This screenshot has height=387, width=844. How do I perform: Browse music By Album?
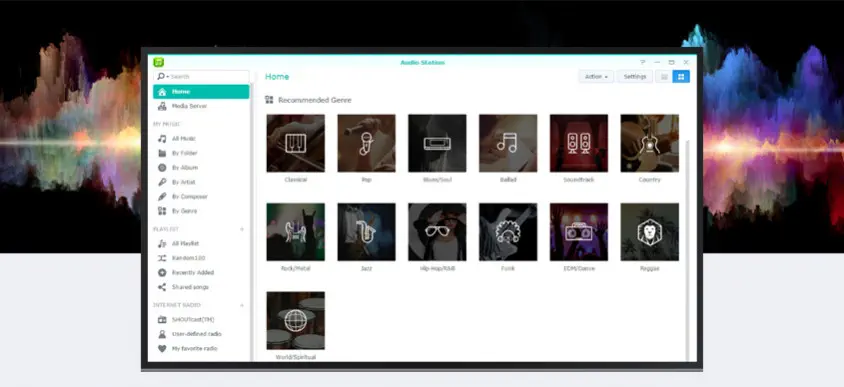click(x=201, y=167)
